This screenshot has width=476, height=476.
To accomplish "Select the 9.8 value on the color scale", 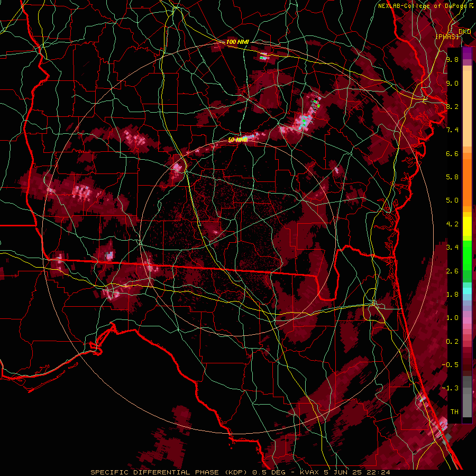I will pos(452,59).
